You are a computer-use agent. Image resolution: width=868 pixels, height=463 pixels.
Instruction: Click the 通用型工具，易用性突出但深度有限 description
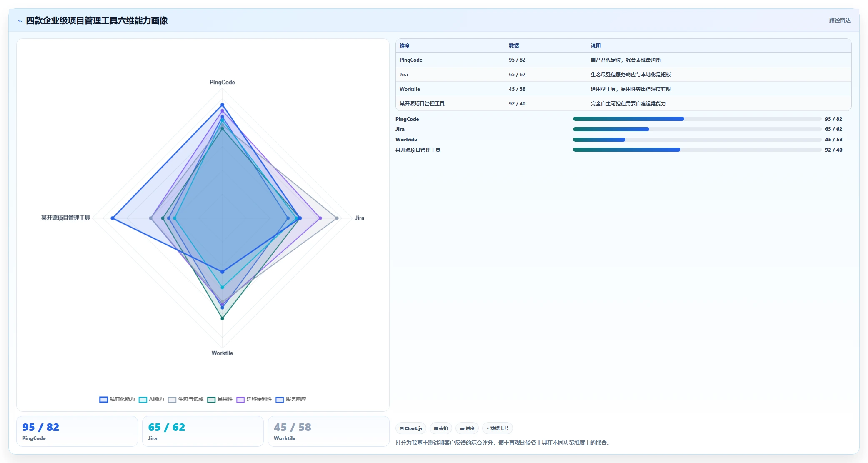pyautogui.click(x=631, y=89)
